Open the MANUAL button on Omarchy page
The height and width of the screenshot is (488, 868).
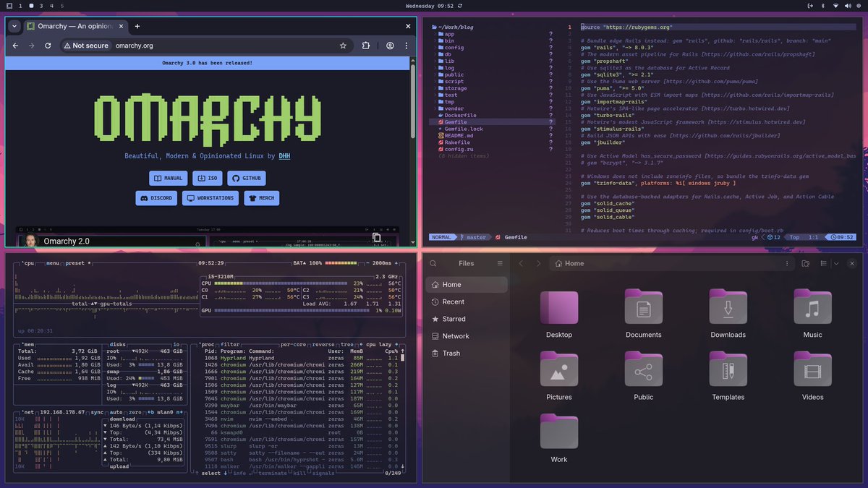pos(168,178)
